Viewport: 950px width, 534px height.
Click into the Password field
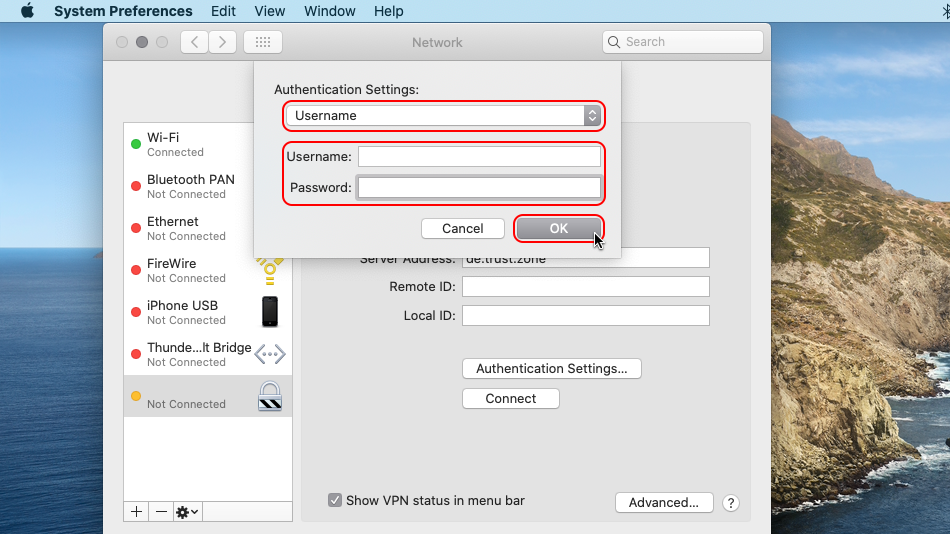click(479, 187)
